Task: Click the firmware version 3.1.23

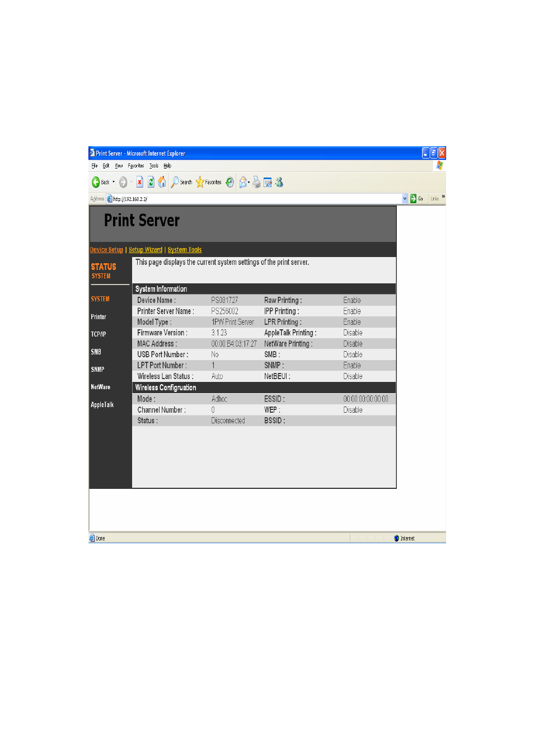Action: coord(219,333)
